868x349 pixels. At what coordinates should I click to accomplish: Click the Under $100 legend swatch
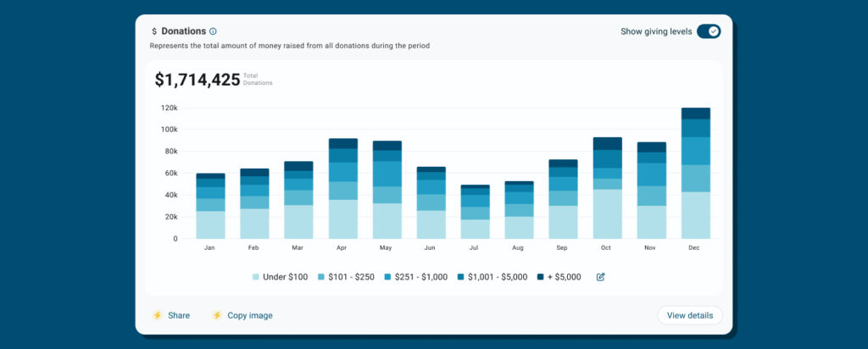pyautogui.click(x=256, y=277)
